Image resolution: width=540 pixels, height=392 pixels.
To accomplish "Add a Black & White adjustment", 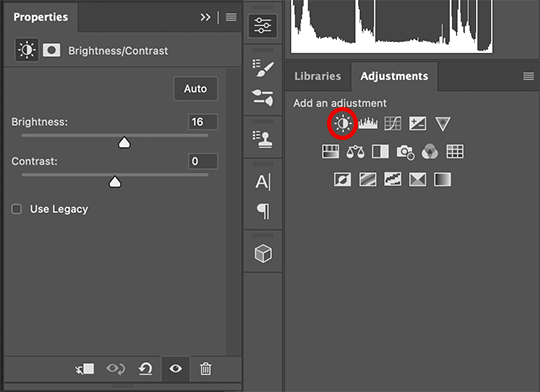I will [x=380, y=152].
